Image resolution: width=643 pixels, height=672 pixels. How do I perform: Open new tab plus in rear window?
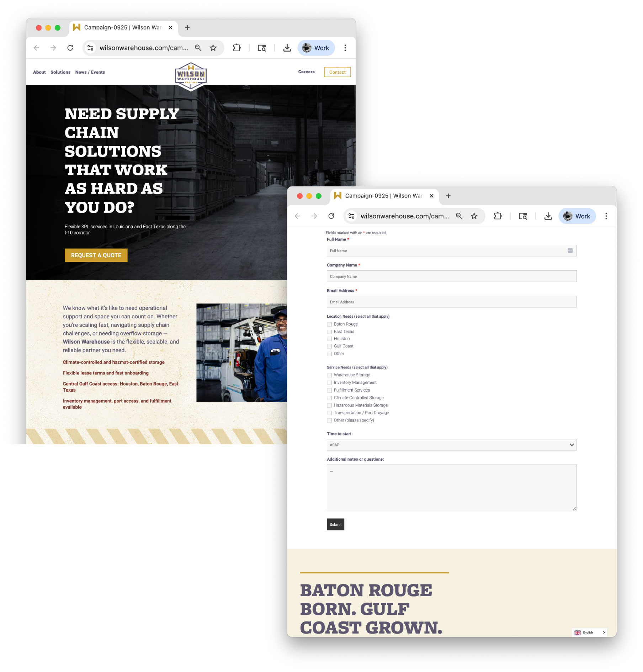[187, 28]
